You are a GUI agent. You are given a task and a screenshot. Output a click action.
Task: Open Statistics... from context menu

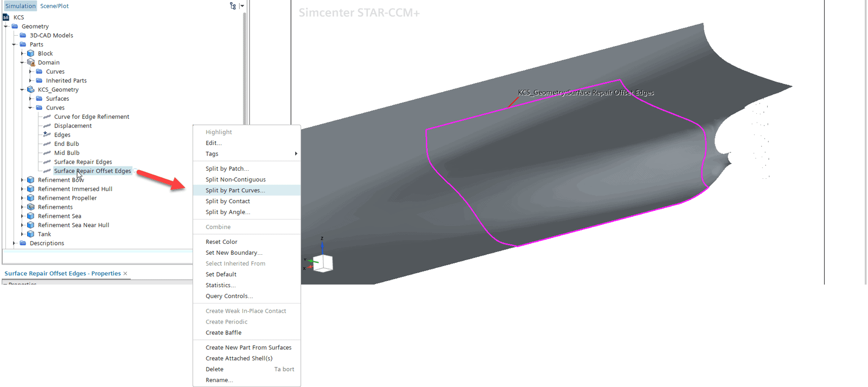click(x=247, y=285)
